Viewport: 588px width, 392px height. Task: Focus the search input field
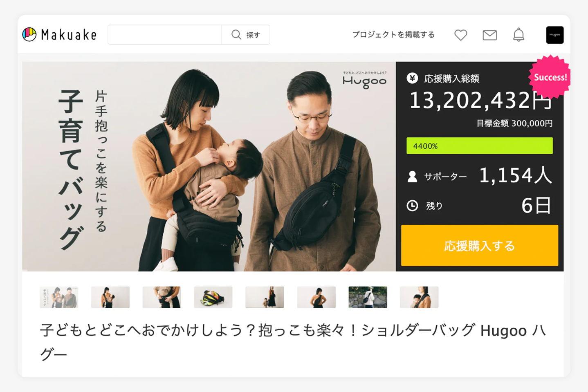[165, 35]
